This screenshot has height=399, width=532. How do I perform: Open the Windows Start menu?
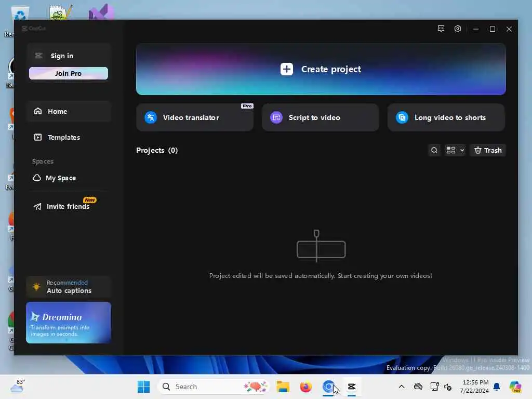(x=143, y=387)
